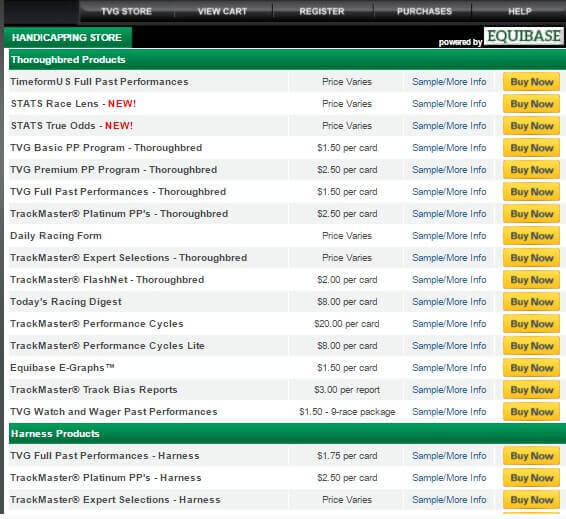Buy Now for TrackMaster Performance Cycles Lite
The width and height of the screenshot is (566, 519).
tap(531, 346)
